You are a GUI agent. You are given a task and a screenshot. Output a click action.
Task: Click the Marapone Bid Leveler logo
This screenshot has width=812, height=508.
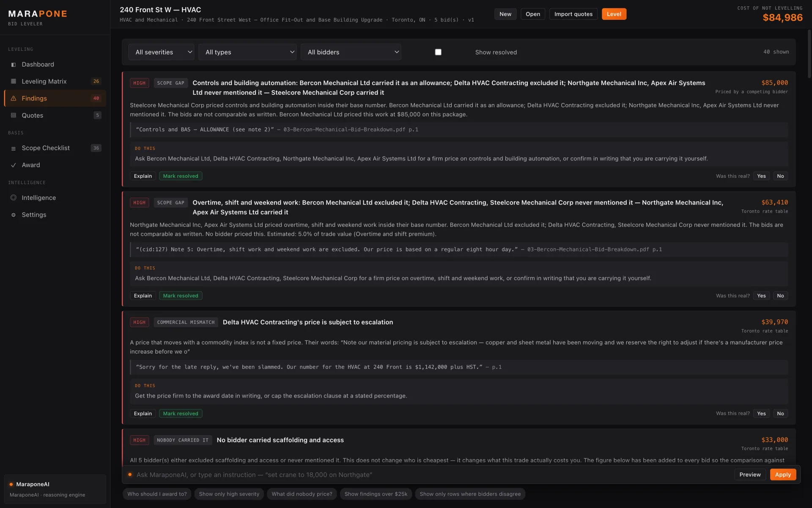click(x=38, y=17)
